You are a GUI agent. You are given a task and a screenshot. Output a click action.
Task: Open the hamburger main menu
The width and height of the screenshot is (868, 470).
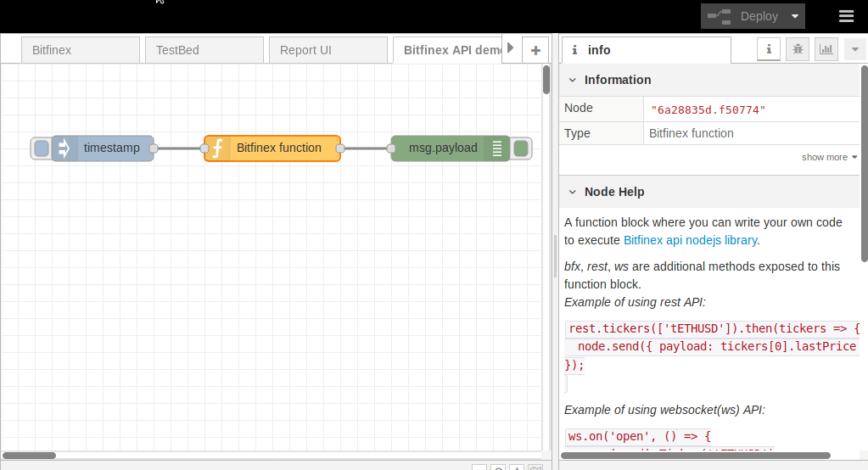846,16
